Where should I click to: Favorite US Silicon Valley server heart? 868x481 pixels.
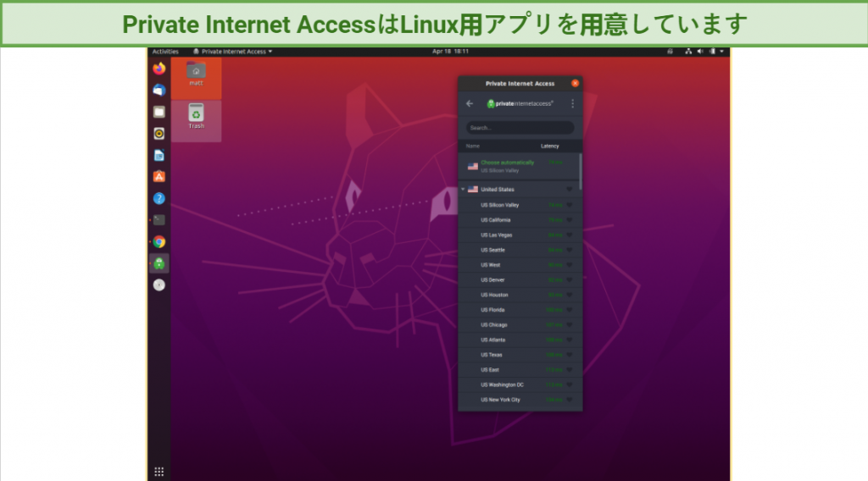tap(569, 205)
